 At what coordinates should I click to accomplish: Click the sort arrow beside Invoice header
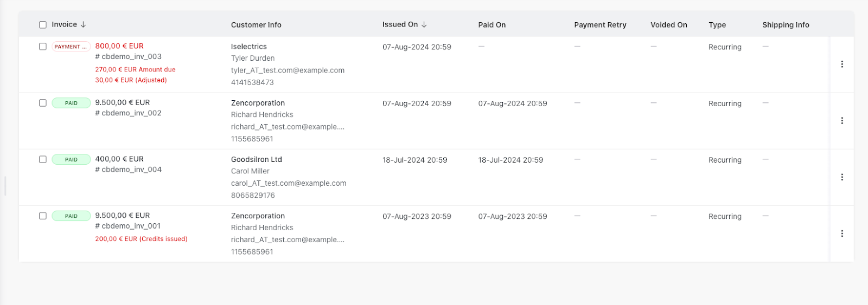pos(83,24)
